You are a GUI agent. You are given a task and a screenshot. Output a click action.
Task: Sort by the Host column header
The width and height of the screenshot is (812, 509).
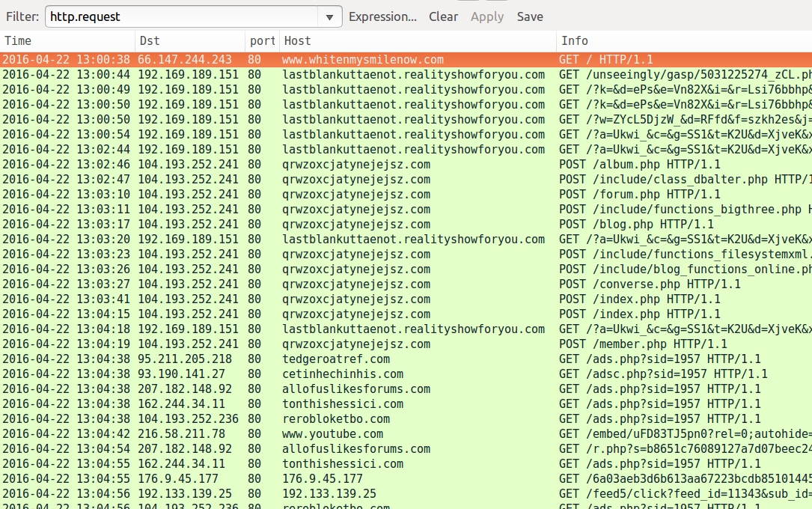point(417,41)
